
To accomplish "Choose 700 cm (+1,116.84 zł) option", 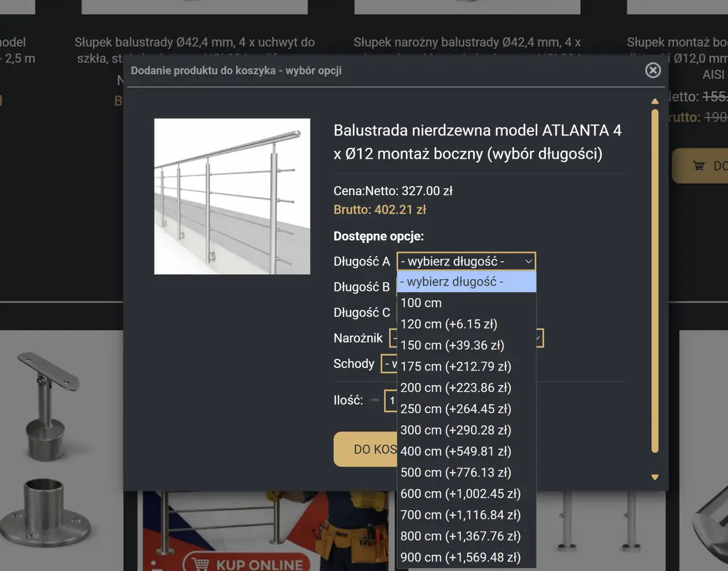I will pos(466,515).
